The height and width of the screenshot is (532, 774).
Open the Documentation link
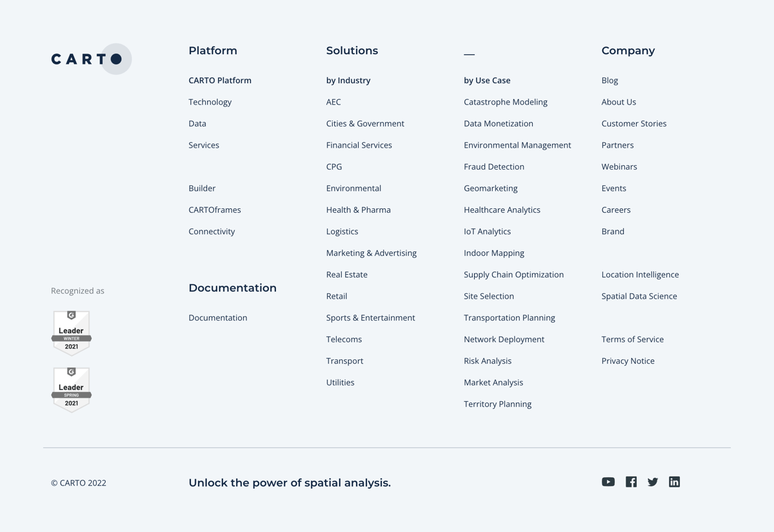pyautogui.click(x=217, y=317)
